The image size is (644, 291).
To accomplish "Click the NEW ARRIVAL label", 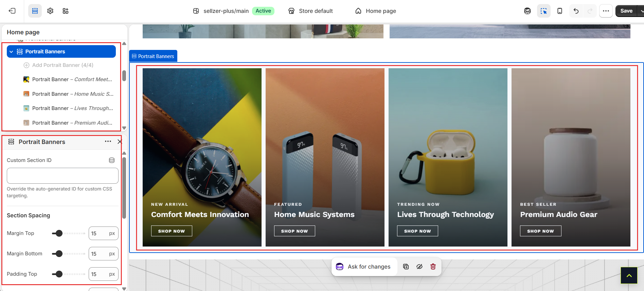I will [x=169, y=204].
